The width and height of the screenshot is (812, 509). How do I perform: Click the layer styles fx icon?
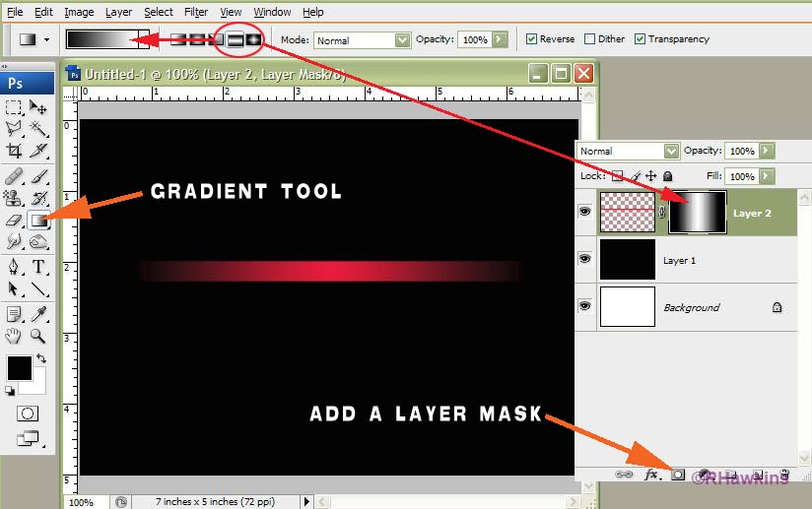(651, 474)
